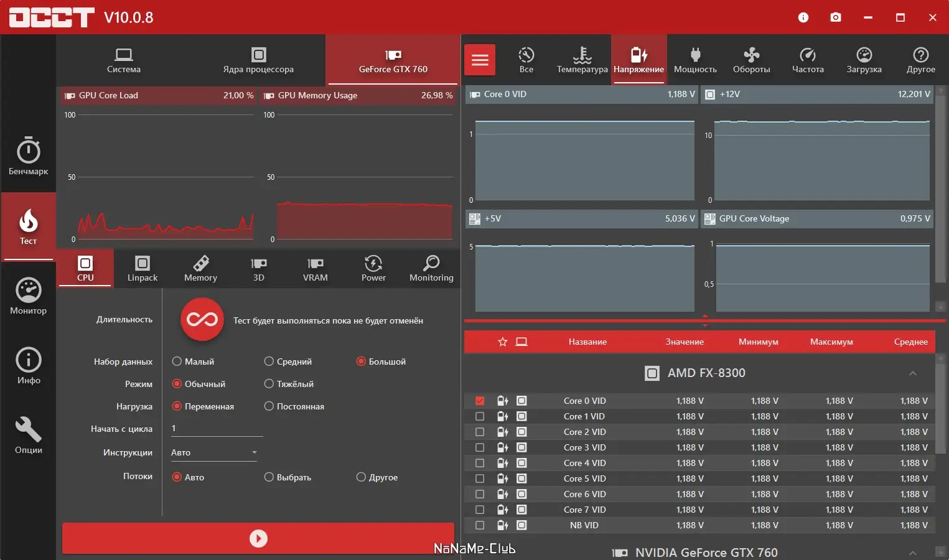The image size is (949, 560).
Task: Check the Core 7 VID checkbox
Action: (x=480, y=510)
